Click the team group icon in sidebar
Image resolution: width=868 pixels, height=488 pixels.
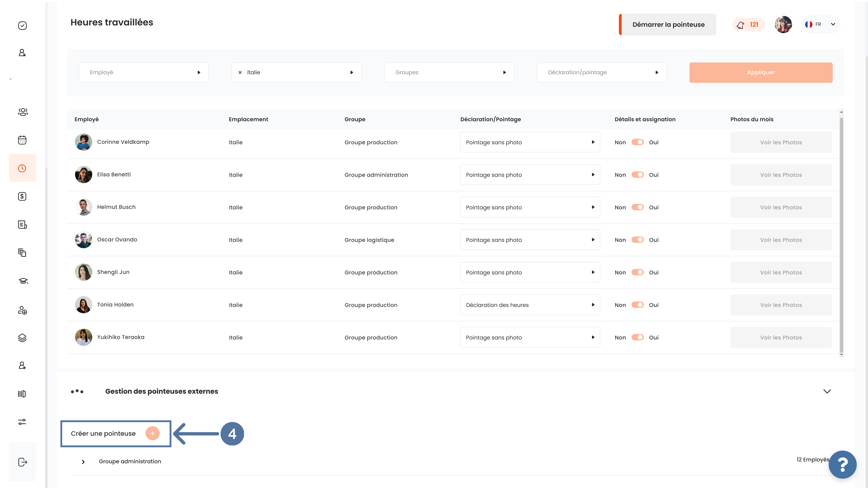(x=23, y=112)
